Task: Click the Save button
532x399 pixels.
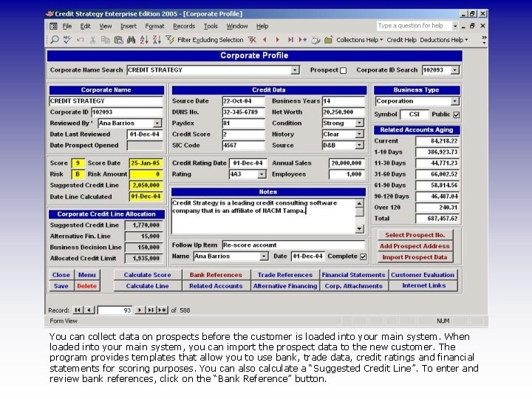Action: pyautogui.click(x=61, y=286)
